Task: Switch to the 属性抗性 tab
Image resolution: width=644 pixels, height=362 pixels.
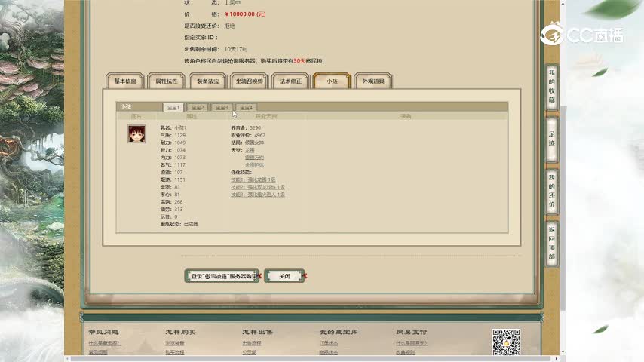Action: click(167, 81)
